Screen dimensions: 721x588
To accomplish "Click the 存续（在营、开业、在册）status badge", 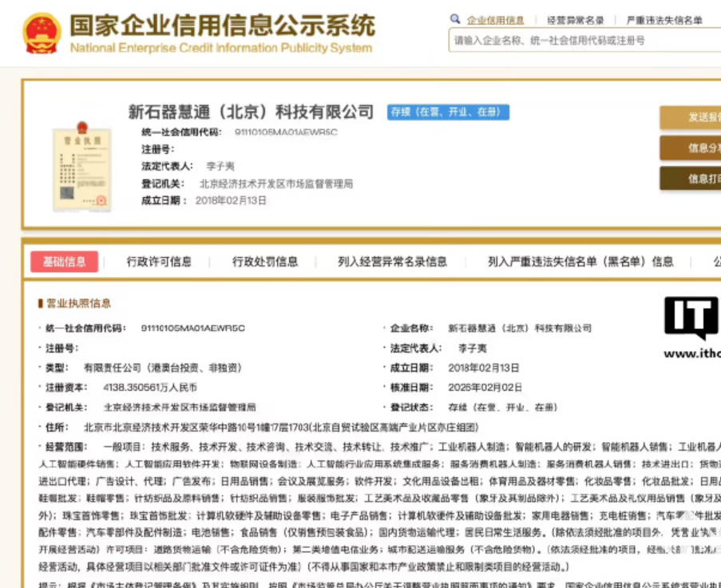I will pos(448,112).
